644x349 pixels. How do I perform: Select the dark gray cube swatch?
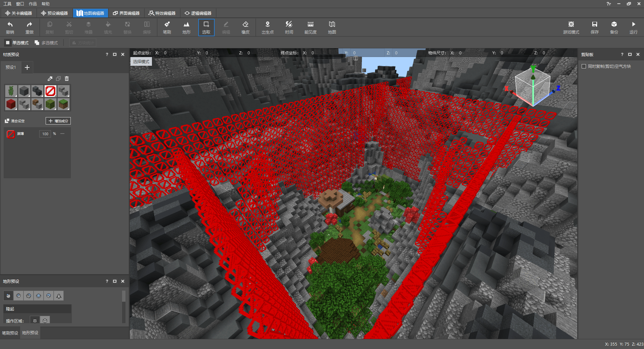tap(24, 91)
